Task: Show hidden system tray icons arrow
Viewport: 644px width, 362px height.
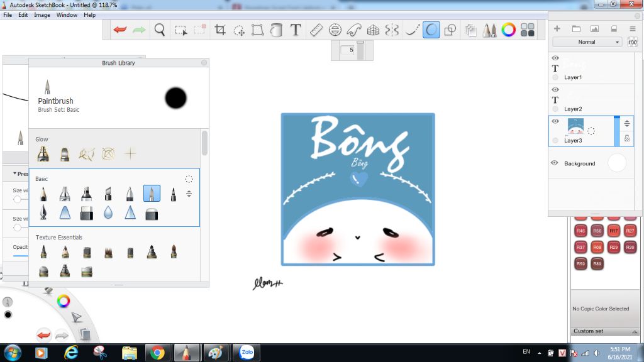Action: pos(539,353)
